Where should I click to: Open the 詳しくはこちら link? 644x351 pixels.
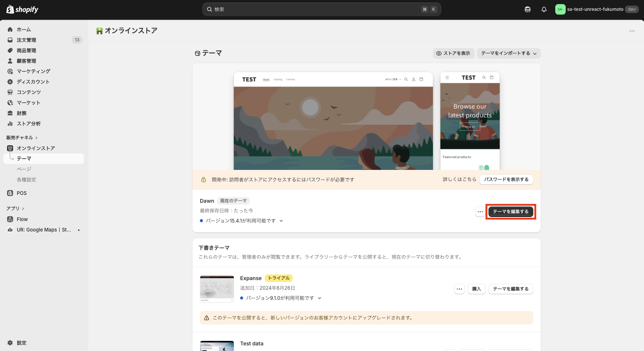point(460,180)
